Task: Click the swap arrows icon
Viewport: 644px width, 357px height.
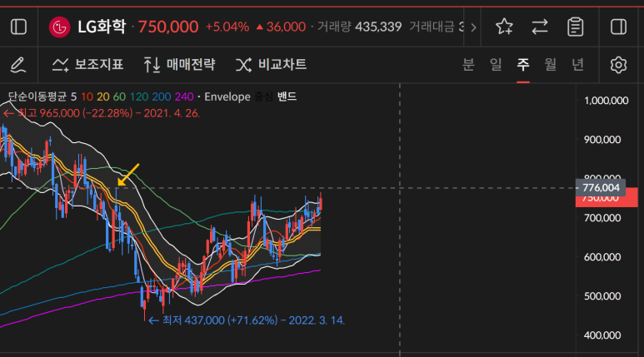Action: tap(540, 27)
